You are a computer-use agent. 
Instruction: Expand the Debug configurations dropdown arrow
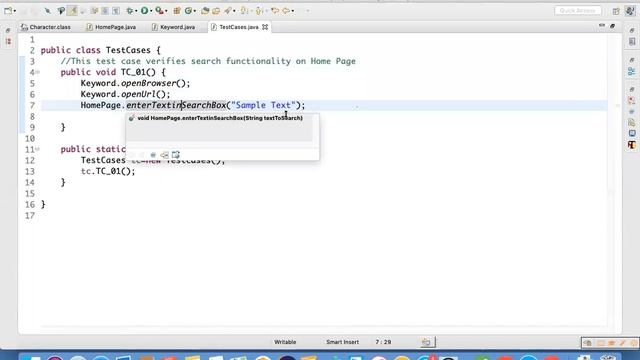point(136,11)
